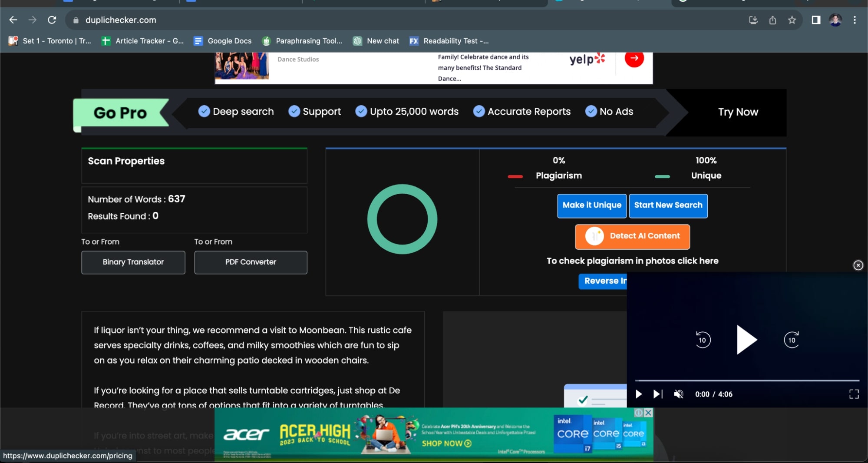
Task: Toggle the browser side panel
Action: pos(816,20)
